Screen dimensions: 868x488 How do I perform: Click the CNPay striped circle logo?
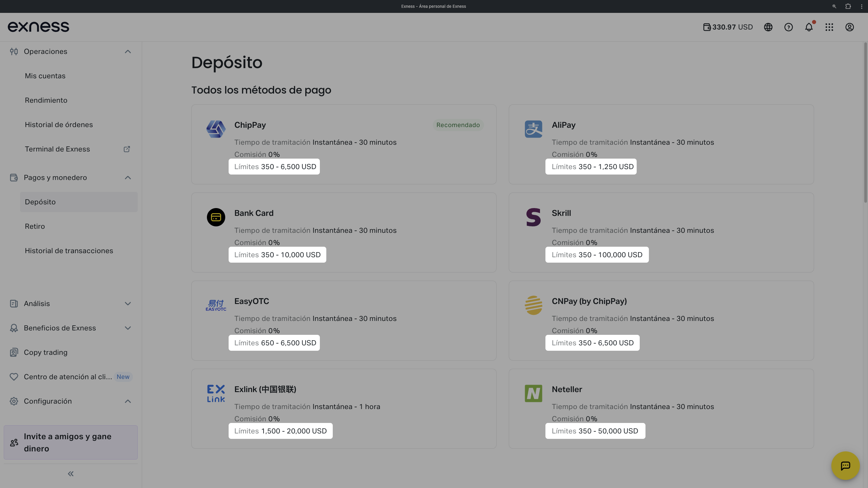(x=534, y=305)
